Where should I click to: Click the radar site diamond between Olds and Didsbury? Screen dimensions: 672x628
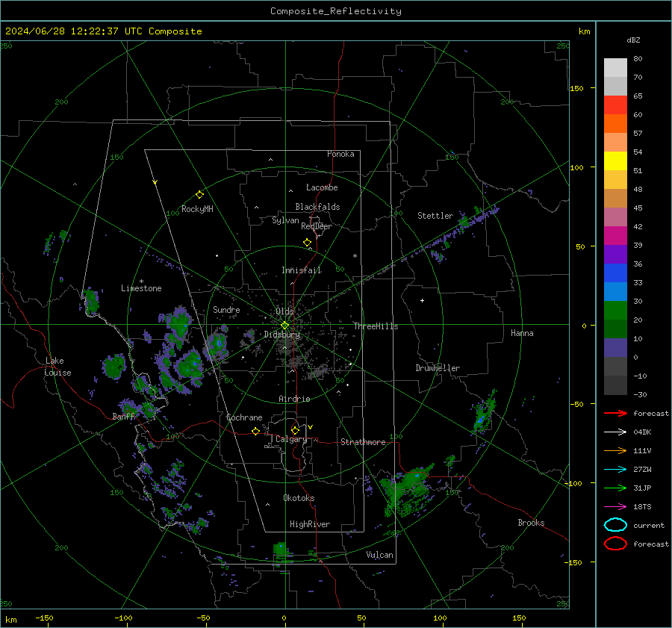click(x=284, y=326)
